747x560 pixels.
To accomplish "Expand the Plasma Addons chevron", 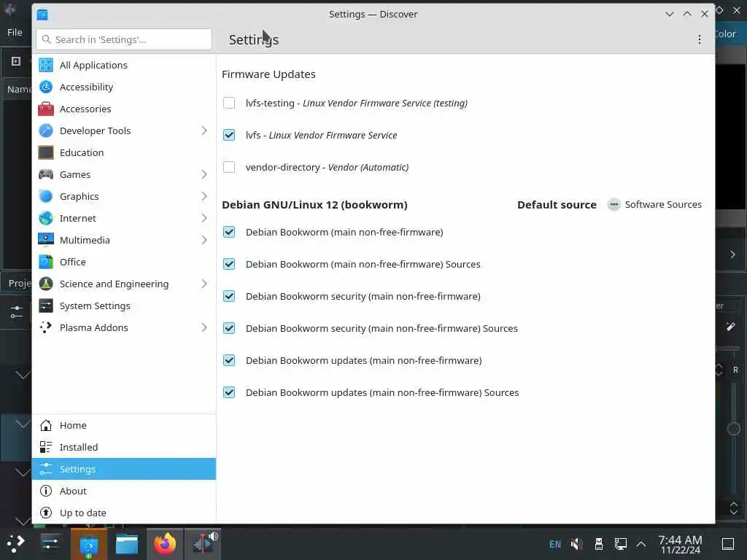I will click(204, 328).
